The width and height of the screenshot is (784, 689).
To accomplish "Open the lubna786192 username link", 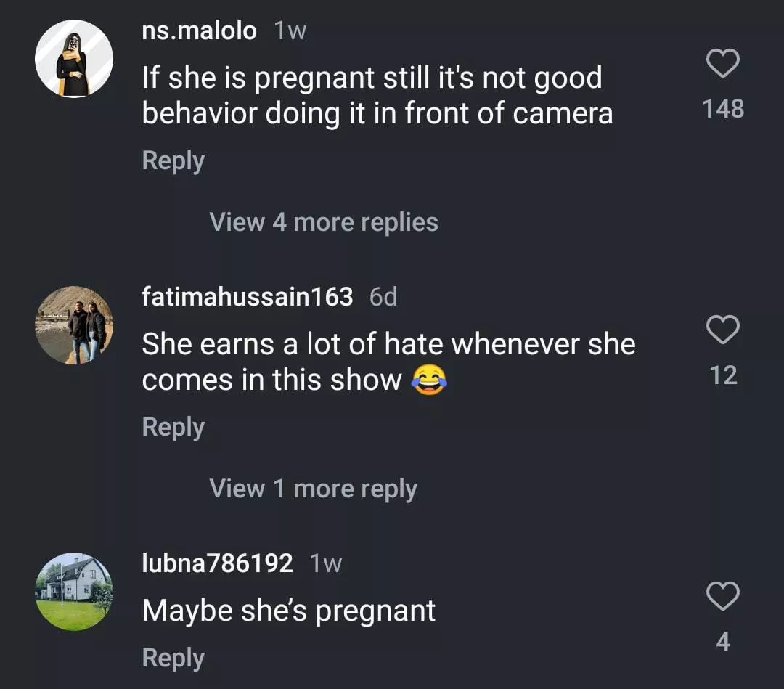I will click(217, 563).
